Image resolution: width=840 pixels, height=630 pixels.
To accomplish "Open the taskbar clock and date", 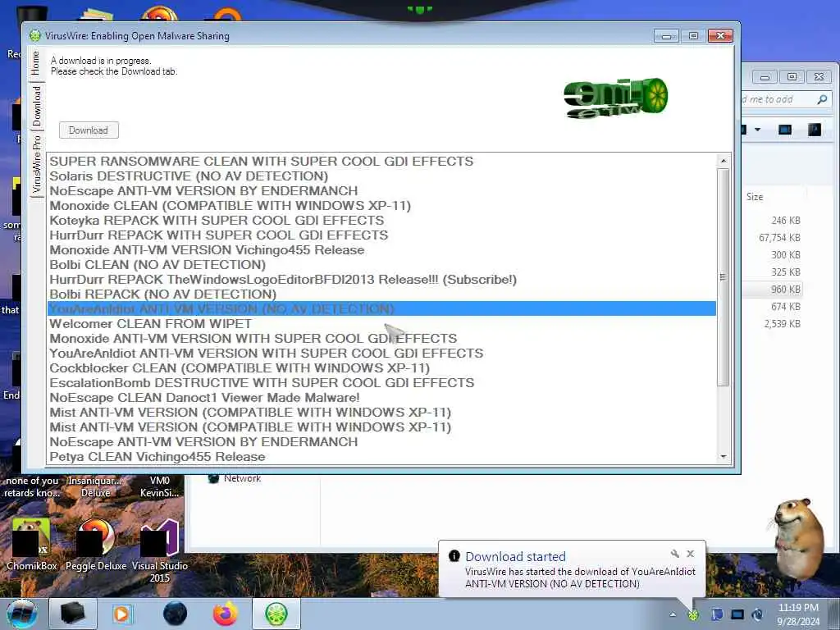I will (x=798, y=614).
